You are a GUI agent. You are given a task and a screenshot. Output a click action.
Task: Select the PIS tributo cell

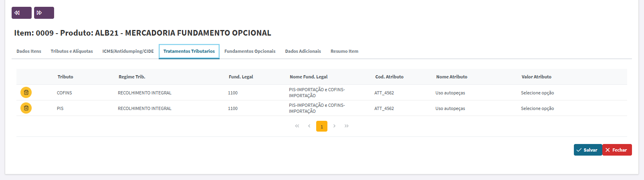(60, 108)
